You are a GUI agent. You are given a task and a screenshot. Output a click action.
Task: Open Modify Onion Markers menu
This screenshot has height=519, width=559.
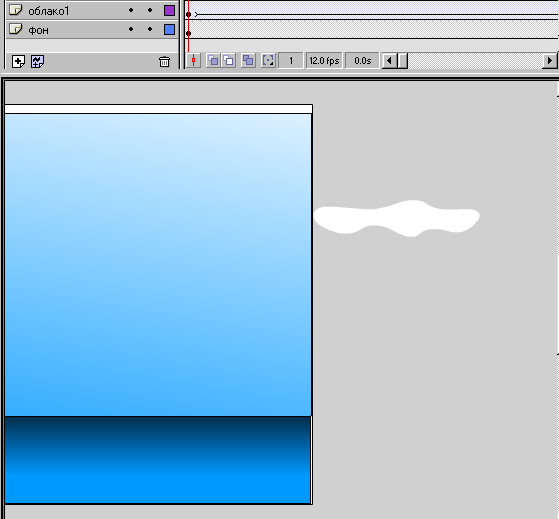coord(268,61)
